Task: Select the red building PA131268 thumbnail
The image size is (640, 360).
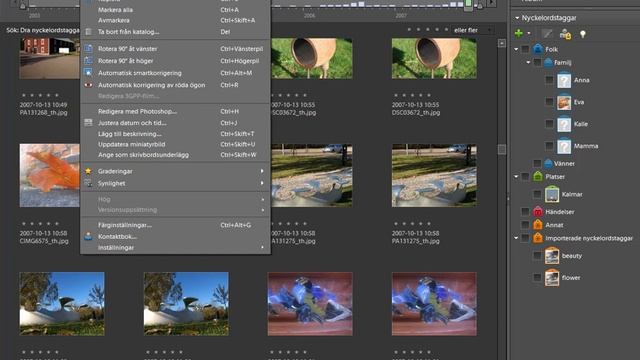Action: 50,58
